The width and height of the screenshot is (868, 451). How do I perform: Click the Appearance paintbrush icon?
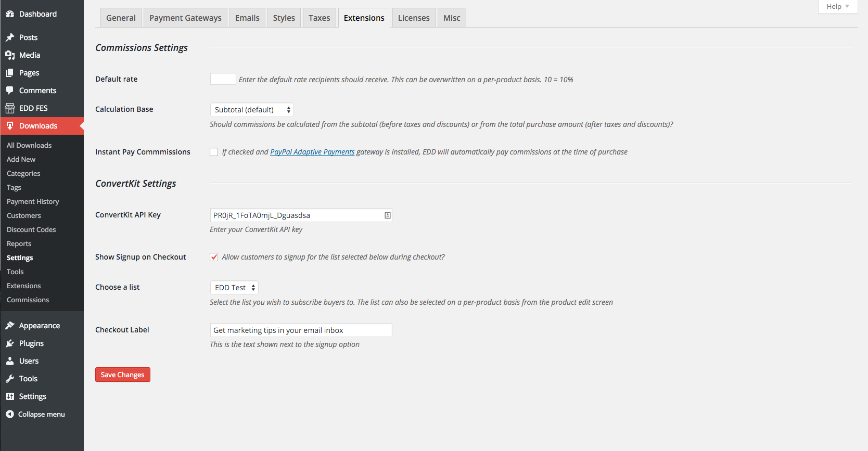(10, 326)
